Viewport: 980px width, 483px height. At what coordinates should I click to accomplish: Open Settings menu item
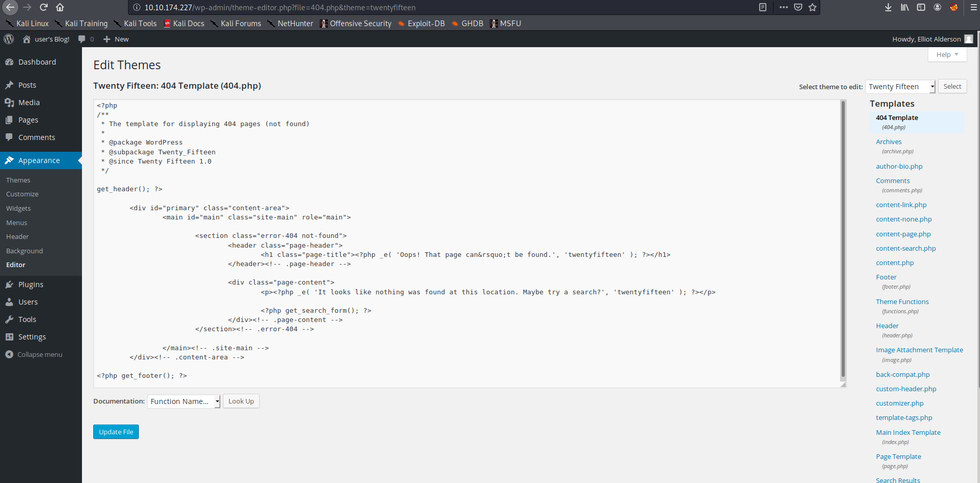tap(41, 337)
